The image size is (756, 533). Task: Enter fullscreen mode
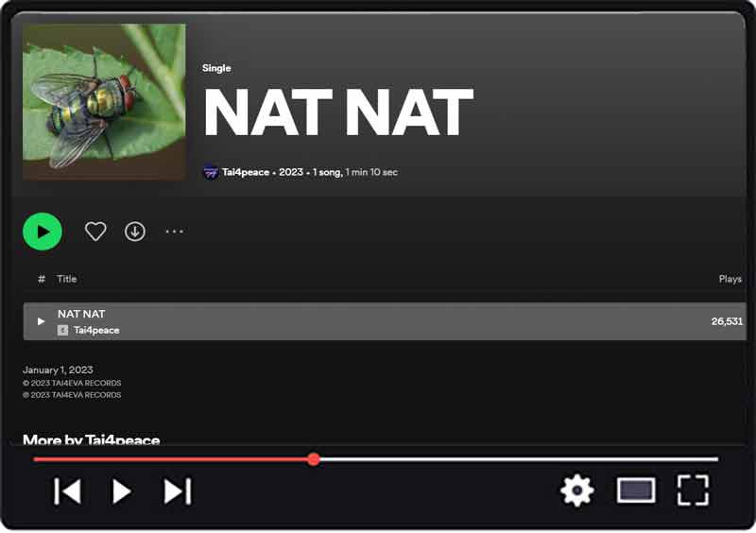click(693, 490)
